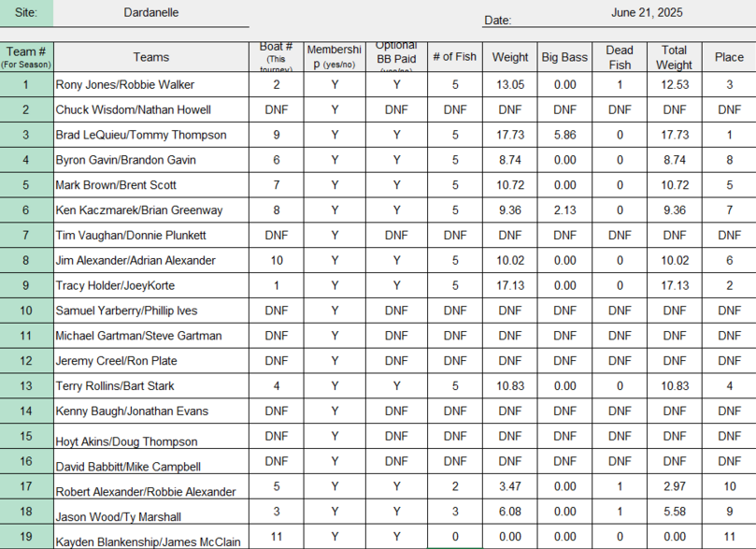This screenshot has width=756, height=549.
Task: Select team number 9 row header cell
Action: [x=26, y=285]
